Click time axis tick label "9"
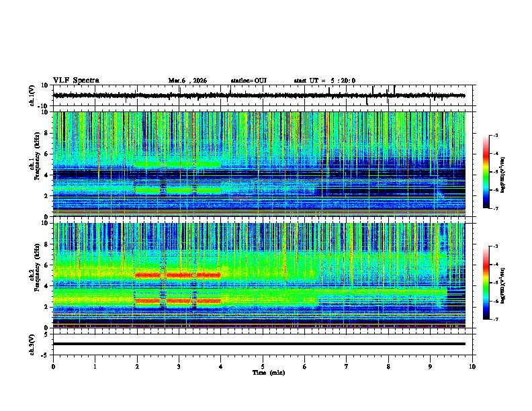The image size is (532, 411). coord(430,367)
